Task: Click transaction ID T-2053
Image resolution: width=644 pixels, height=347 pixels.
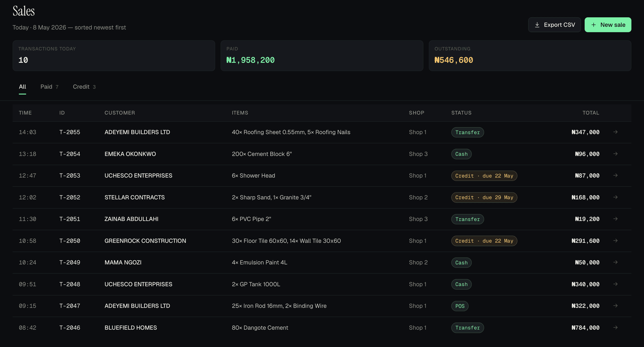Action: [x=70, y=176]
